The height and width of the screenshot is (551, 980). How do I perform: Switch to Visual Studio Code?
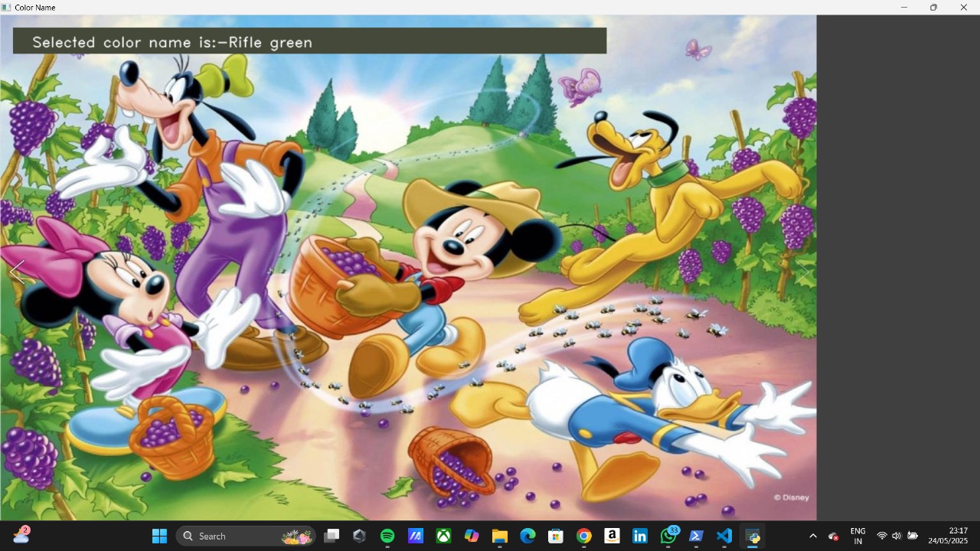click(724, 536)
